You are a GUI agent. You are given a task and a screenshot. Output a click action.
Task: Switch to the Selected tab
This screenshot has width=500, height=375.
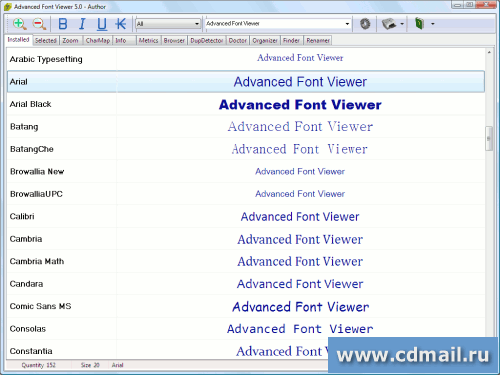(x=46, y=40)
